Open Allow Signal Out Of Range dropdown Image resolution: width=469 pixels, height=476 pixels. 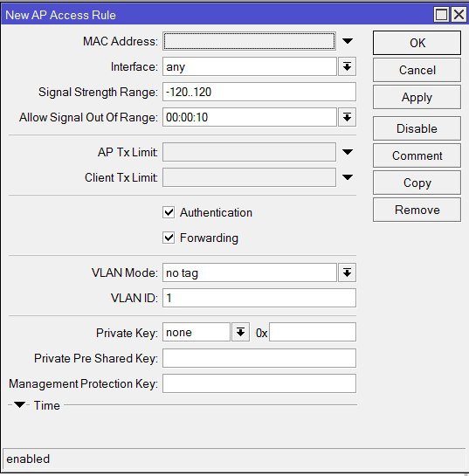point(347,117)
